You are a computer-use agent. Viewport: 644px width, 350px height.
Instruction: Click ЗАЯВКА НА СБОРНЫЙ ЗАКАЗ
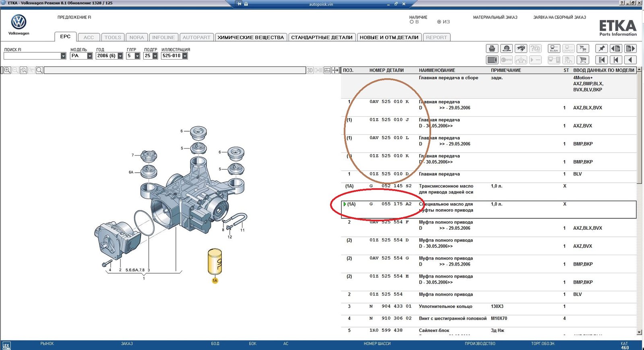point(559,17)
